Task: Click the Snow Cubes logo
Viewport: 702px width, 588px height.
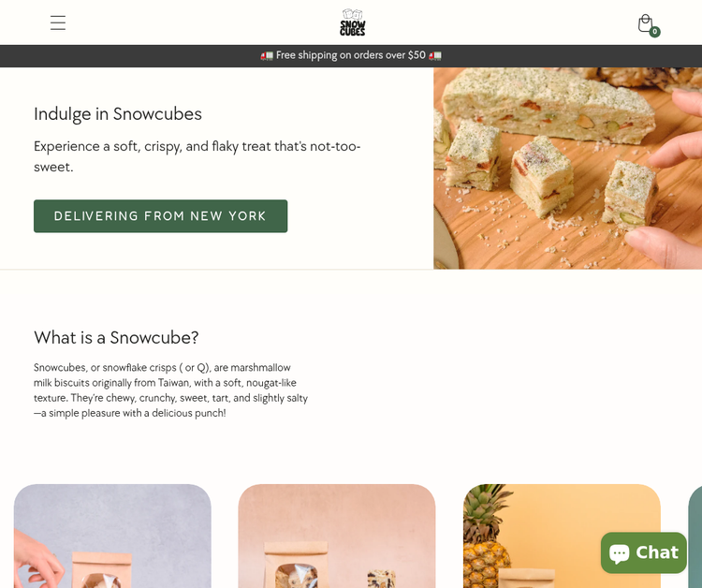Action: pyautogui.click(x=353, y=22)
